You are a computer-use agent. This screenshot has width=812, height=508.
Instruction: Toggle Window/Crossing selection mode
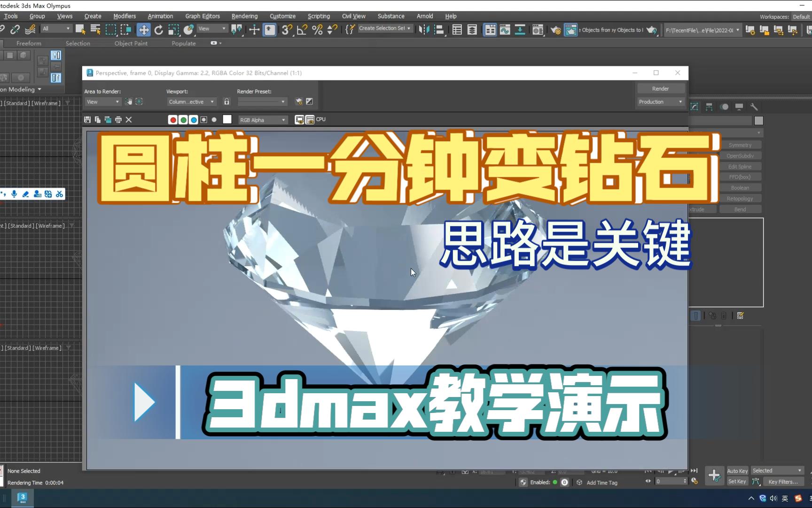click(126, 30)
